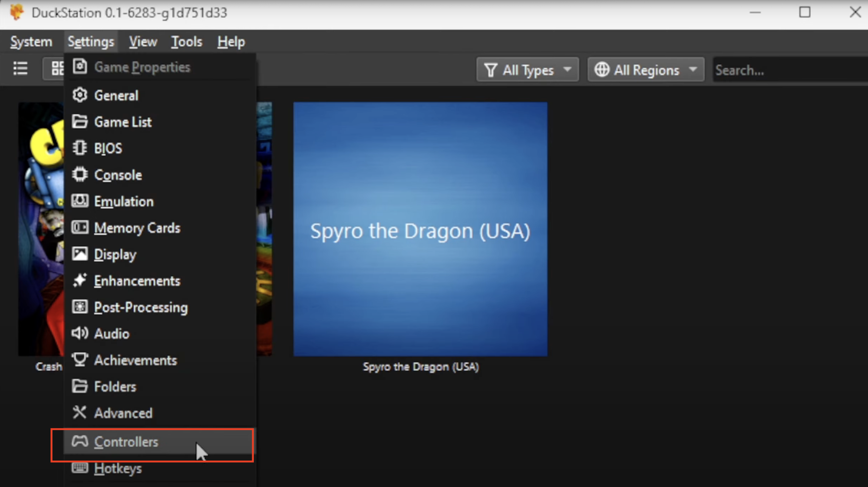868x487 pixels.
Task: Expand the All Regions filter dropdown
Action: [x=646, y=70]
